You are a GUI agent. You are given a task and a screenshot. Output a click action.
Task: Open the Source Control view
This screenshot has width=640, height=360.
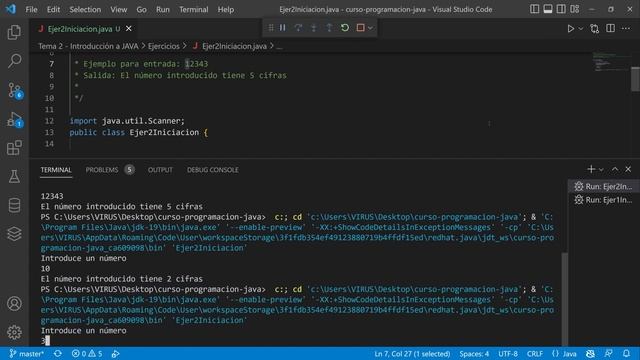coord(15,90)
